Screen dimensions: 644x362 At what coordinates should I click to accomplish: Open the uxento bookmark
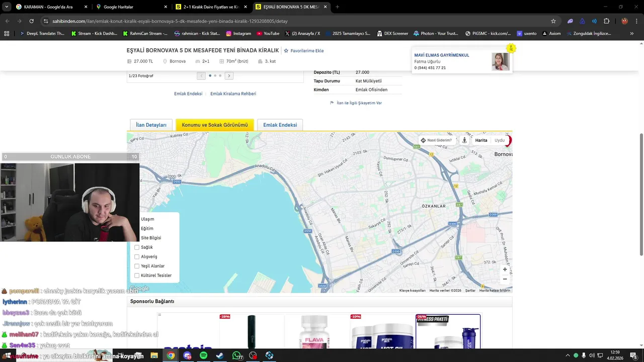(527, 34)
